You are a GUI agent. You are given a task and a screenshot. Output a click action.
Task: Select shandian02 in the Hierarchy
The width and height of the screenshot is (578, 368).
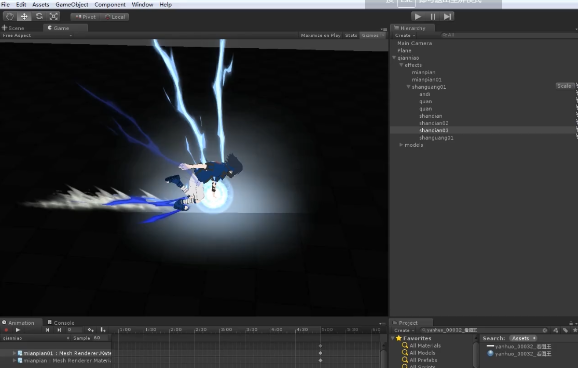tap(434, 123)
